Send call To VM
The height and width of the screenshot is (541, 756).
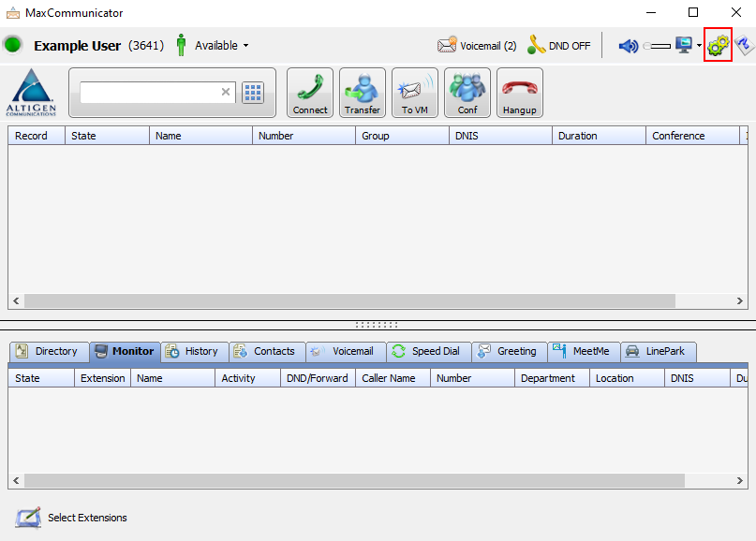tap(414, 93)
